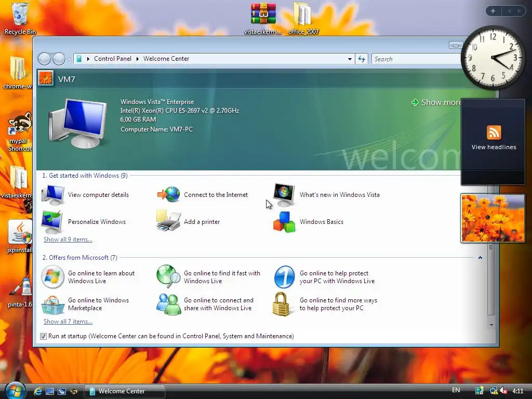Click the Add a printer icon

[x=168, y=221]
